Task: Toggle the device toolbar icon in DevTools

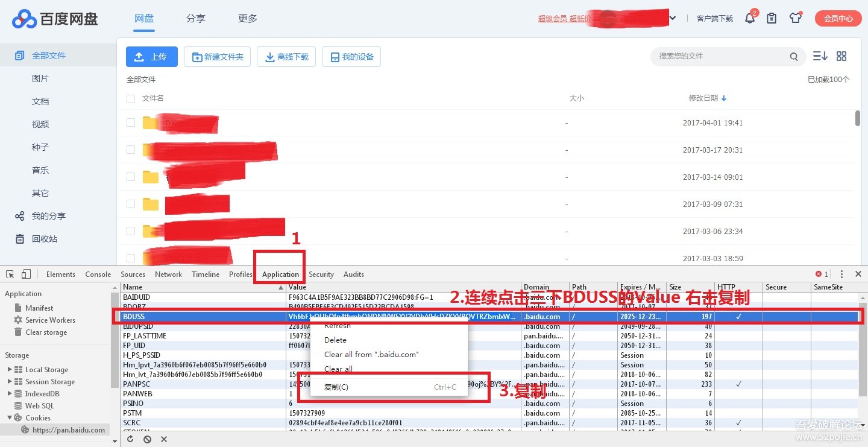Action: click(x=26, y=274)
